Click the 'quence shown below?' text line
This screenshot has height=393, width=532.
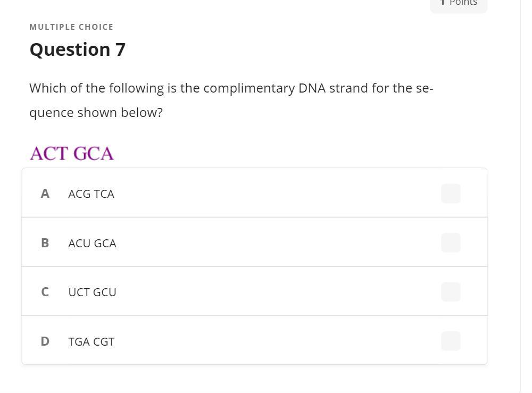pyautogui.click(x=96, y=113)
